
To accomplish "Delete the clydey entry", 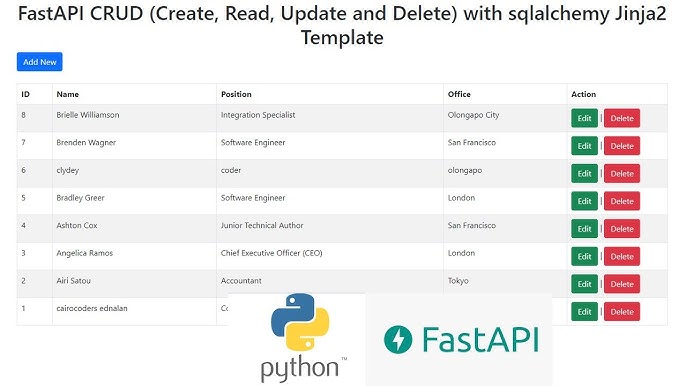I will pyautogui.click(x=622, y=173).
